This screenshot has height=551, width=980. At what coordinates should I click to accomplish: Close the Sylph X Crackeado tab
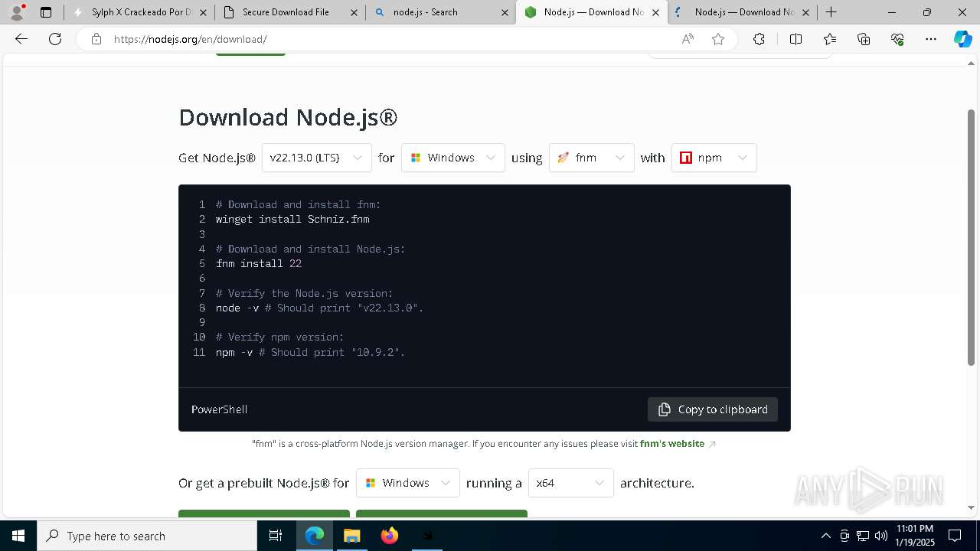point(203,12)
